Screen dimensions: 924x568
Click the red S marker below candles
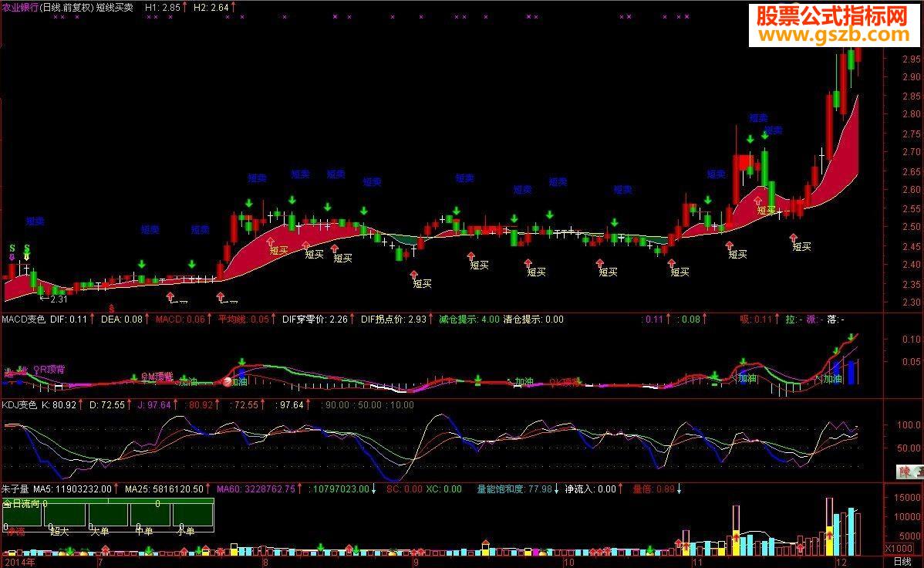[x=111, y=309]
